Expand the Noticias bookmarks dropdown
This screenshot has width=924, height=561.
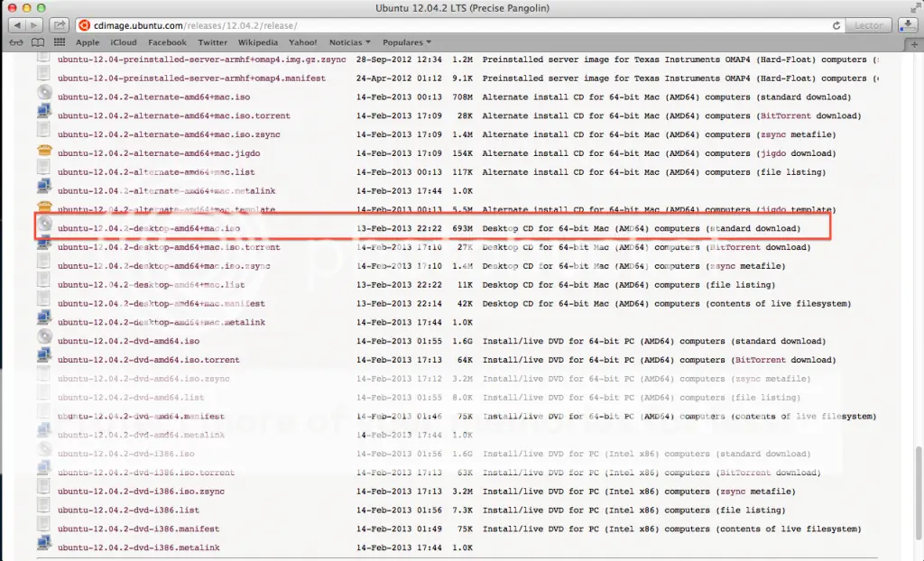[350, 42]
